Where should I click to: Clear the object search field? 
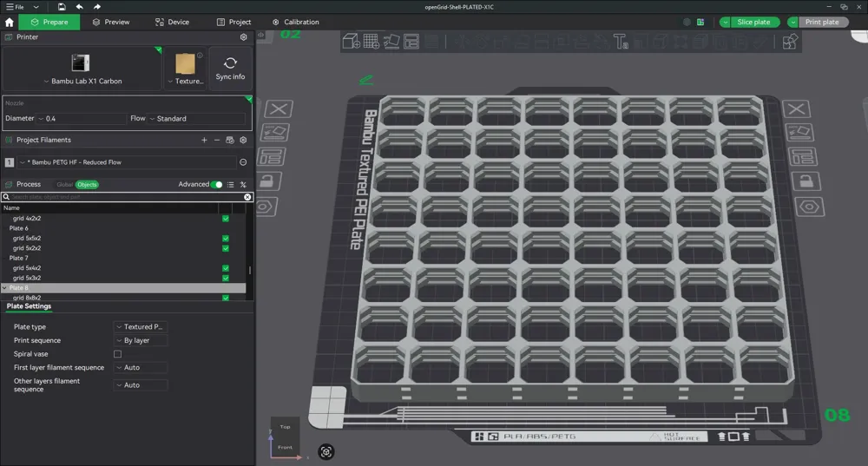click(247, 197)
